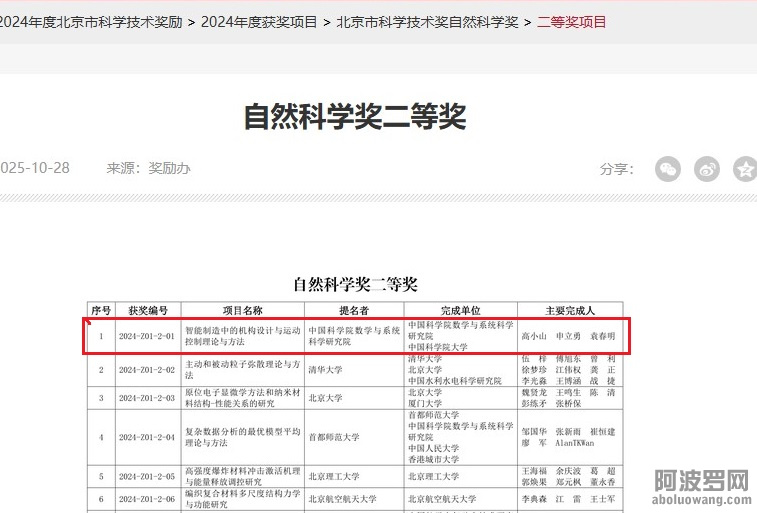
Task: Click the 主要完成人 column header
Action: 570,310
